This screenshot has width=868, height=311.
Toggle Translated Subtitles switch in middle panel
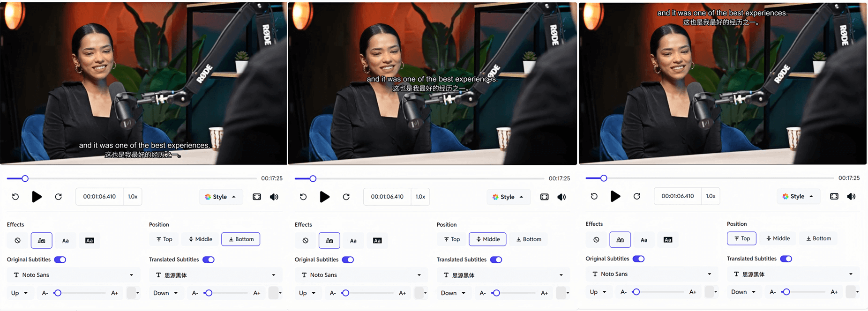coord(496,259)
